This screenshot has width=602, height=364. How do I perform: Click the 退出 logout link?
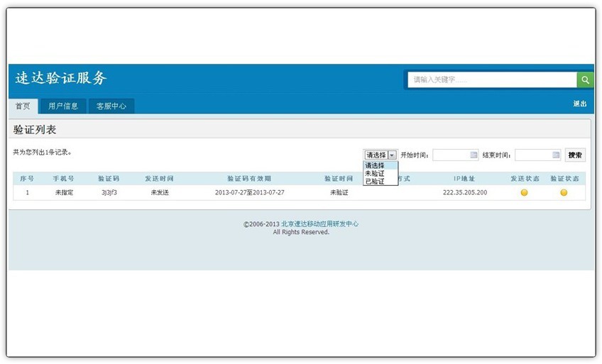(580, 104)
